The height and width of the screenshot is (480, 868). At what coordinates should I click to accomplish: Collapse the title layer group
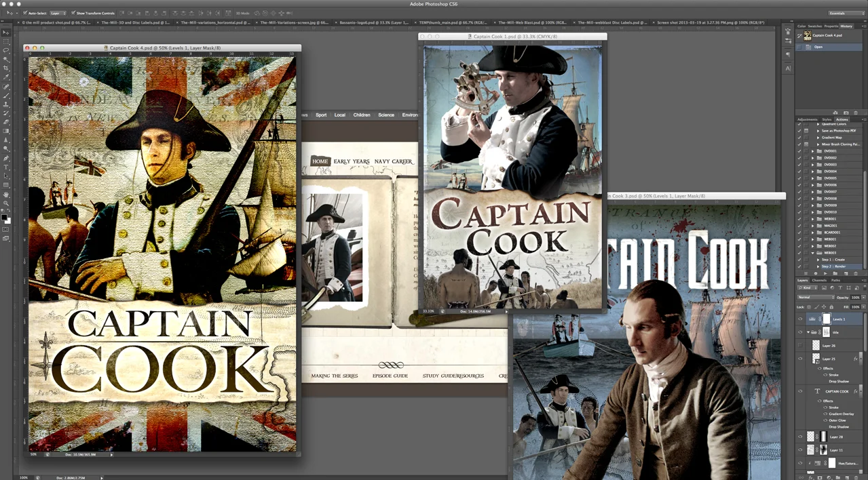(808, 332)
